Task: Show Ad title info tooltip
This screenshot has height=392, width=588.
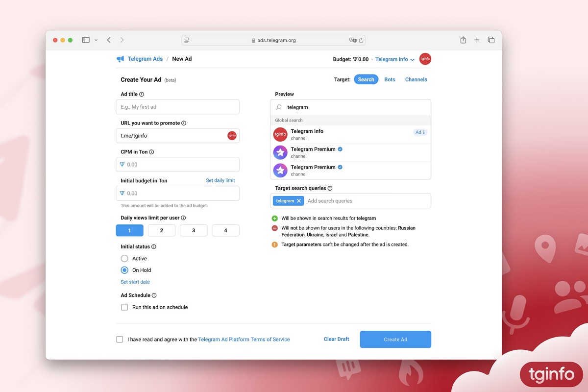Action: 142,94
